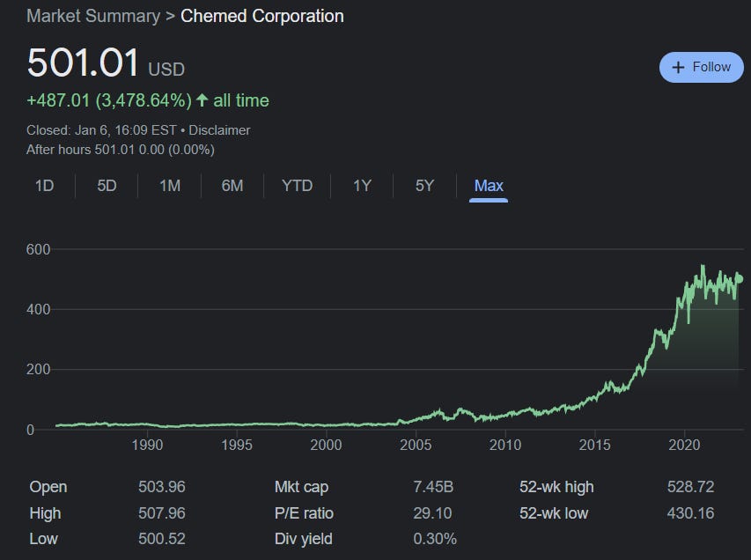Select the 1Y chart range
Screen dimensions: 751x560
pos(361,186)
